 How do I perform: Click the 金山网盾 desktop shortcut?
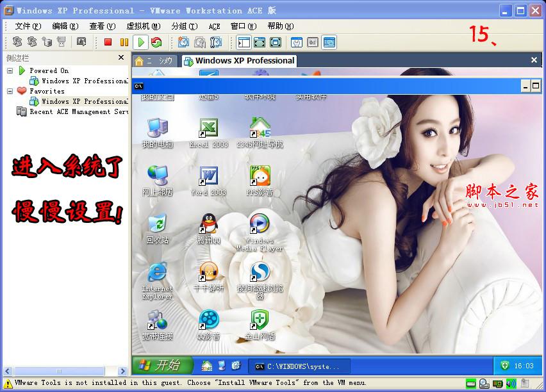point(260,325)
